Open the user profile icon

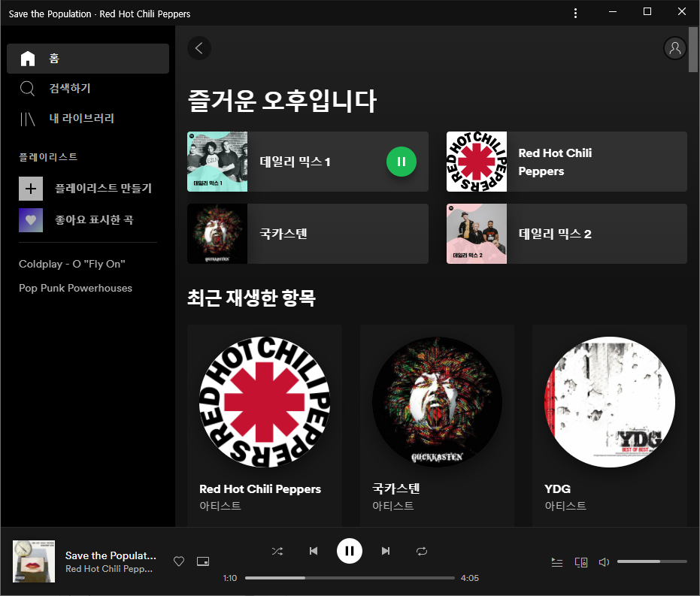click(675, 48)
